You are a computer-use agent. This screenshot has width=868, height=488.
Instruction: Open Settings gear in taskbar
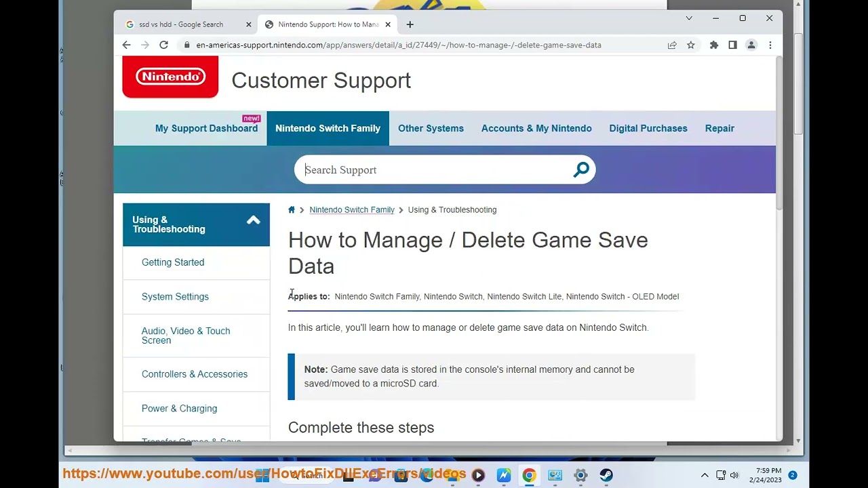click(580, 475)
